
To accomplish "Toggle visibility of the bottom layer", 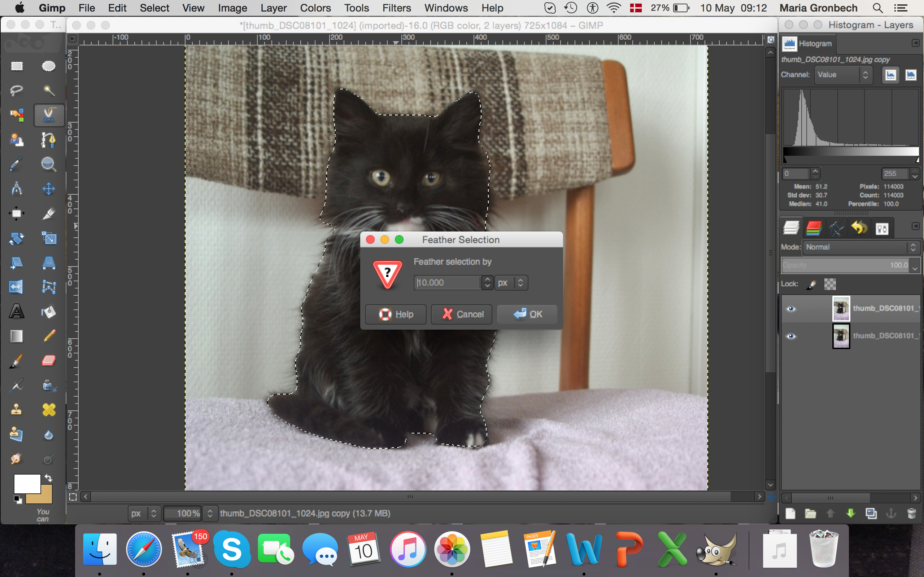I will 791,336.
